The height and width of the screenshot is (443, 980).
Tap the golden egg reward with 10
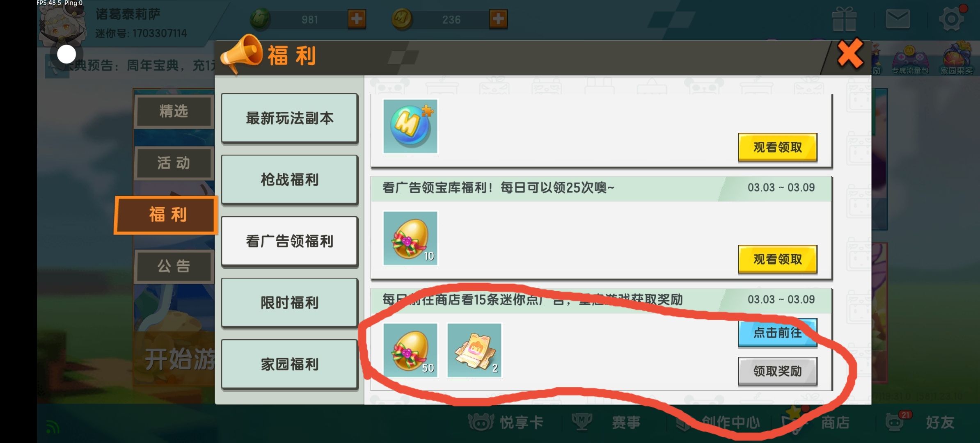tap(410, 238)
